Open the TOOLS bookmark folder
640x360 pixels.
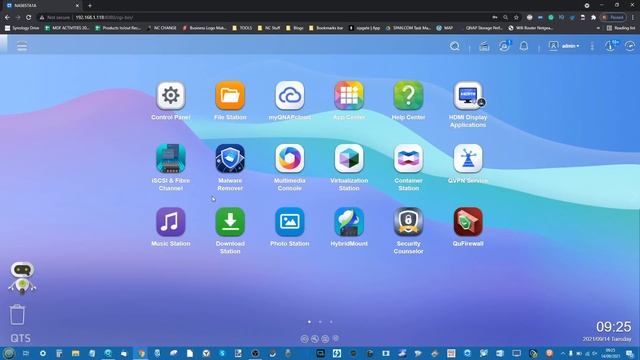pyautogui.click(x=242, y=28)
